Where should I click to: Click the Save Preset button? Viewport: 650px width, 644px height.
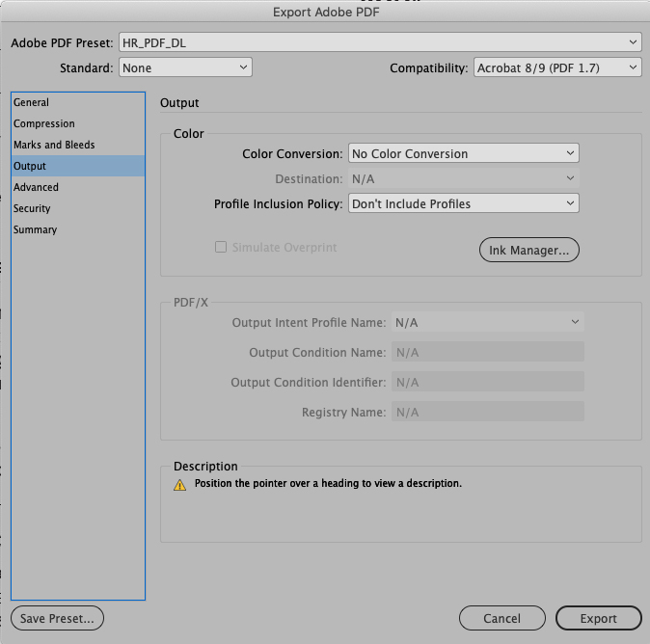(x=57, y=618)
